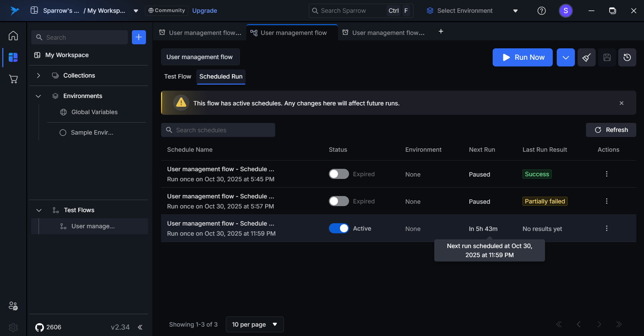The height and width of the screenshot is (336, 644).
Task: Switch to the Test Flow tab
Action: (x=178, y=77)
